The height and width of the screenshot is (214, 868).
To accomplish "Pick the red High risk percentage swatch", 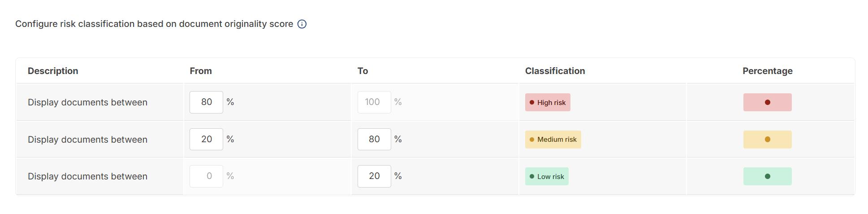I will [767, 102].
